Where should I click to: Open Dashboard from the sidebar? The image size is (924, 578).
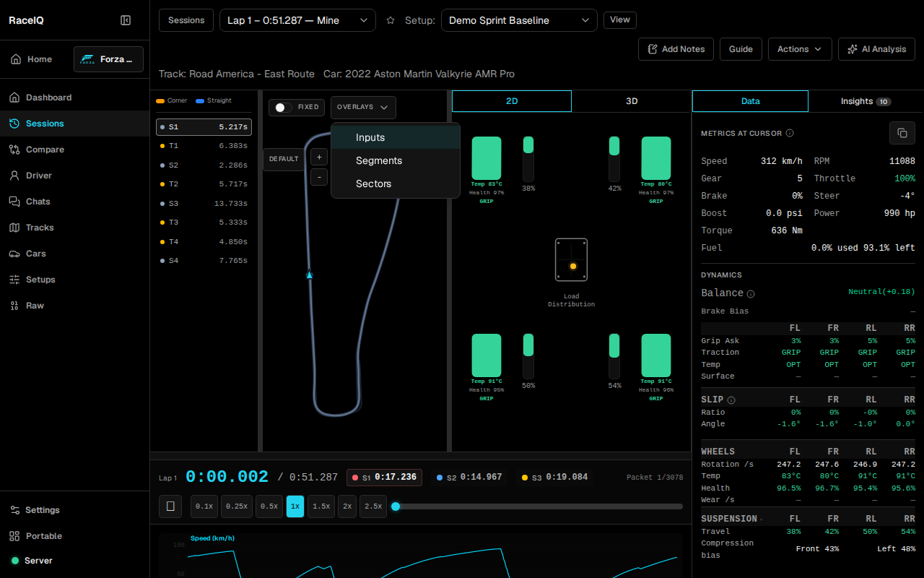(75, 98)
